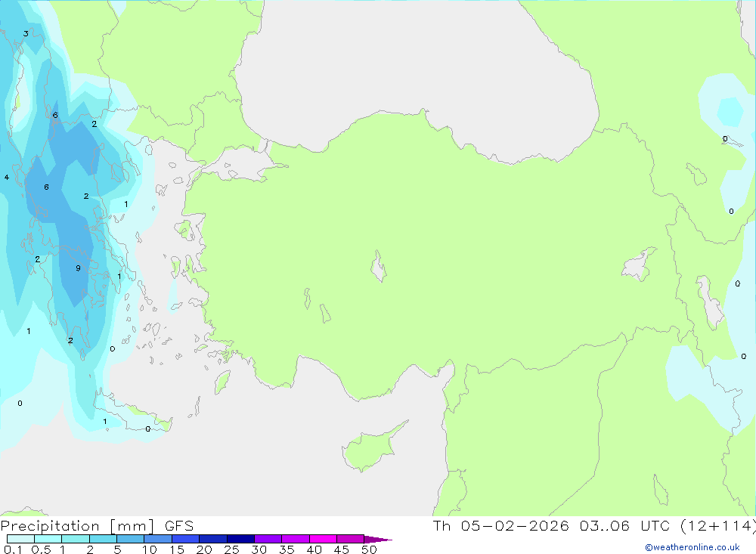Image resolution: width=756 pixels, height=554 pixels.
Task: Click the legend label "25"
Action: pyautogui.click(x=232, y=549)
